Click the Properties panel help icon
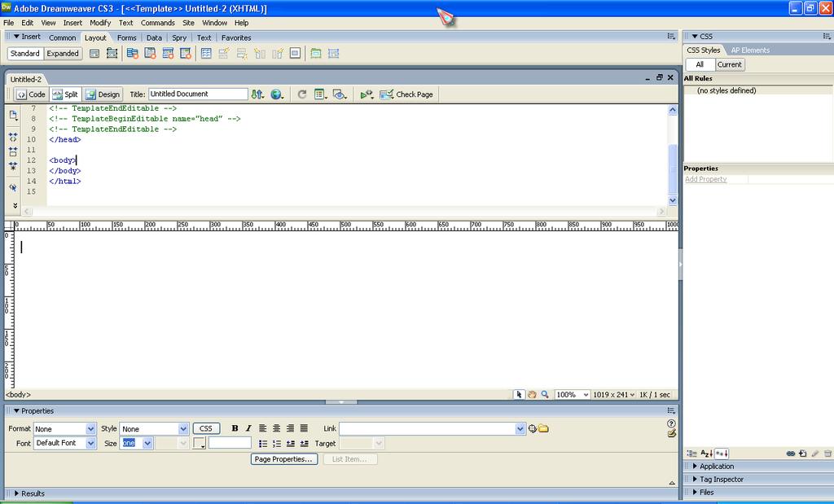This screenshot has width=834, height=504. (x=671, y=423)
